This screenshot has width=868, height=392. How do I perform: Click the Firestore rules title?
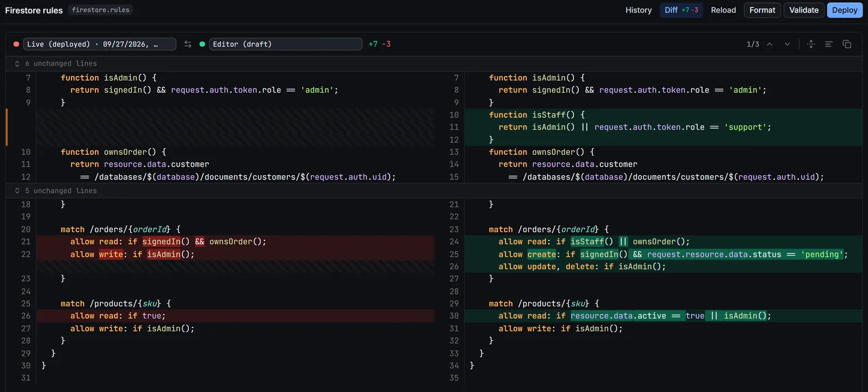(x=34, y=10)
